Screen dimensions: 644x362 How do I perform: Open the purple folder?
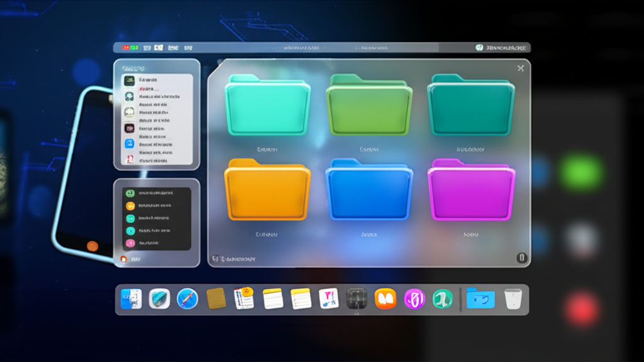coord(470,189)
